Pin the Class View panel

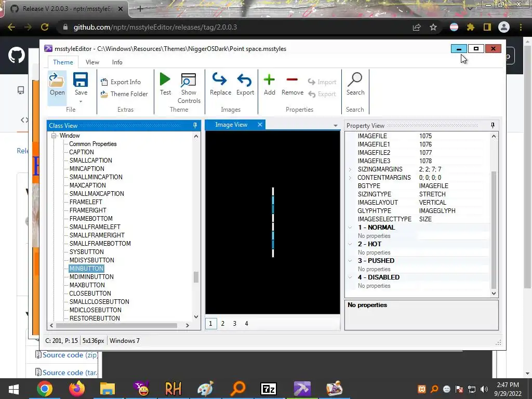click(195, 126)
